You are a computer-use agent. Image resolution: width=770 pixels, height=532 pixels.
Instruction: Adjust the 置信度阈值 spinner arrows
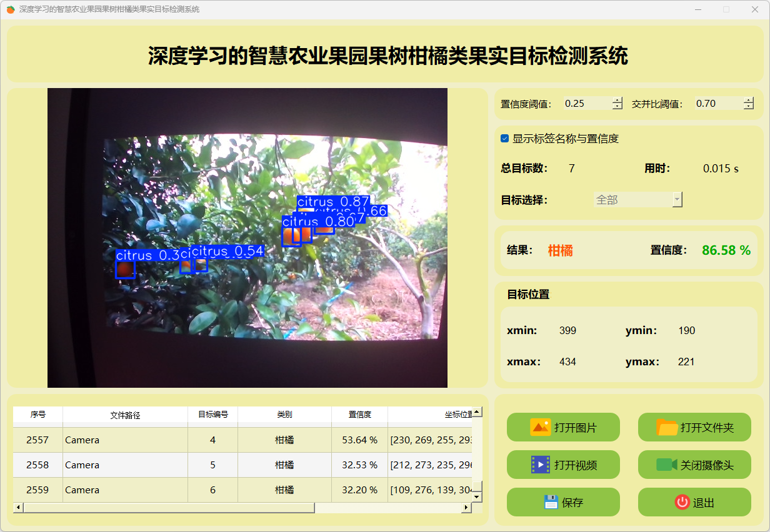[617, 104]
